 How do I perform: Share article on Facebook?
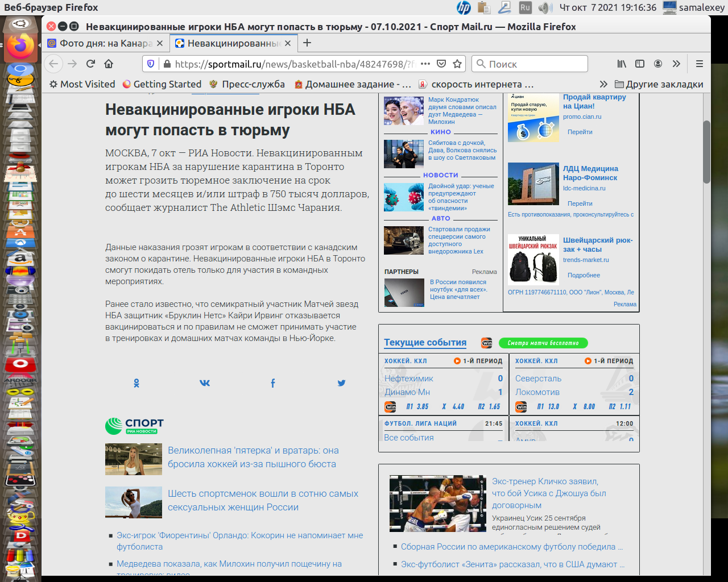[x=273, y=383]
